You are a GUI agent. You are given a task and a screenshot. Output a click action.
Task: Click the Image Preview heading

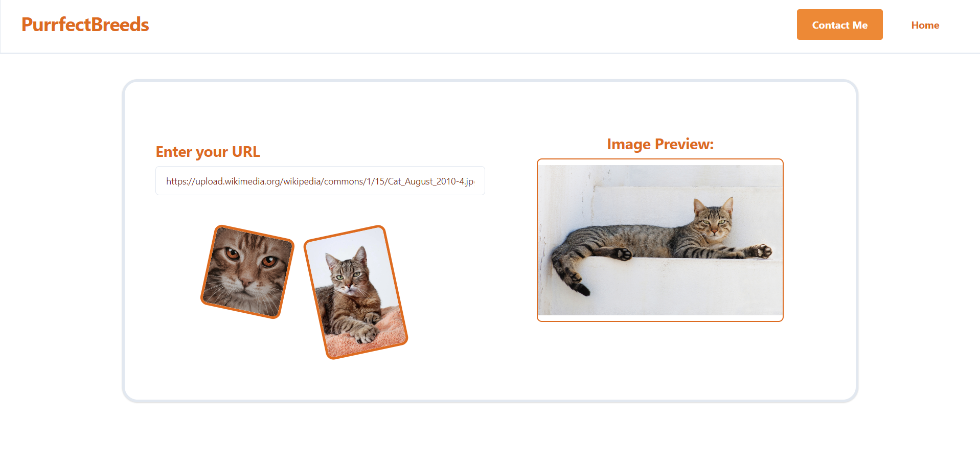660,144
